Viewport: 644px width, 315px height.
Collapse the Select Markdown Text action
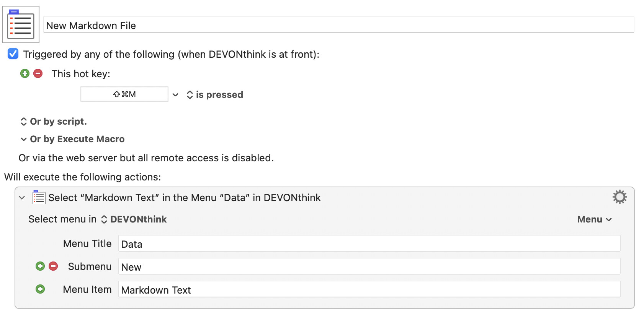pos(22,198)
